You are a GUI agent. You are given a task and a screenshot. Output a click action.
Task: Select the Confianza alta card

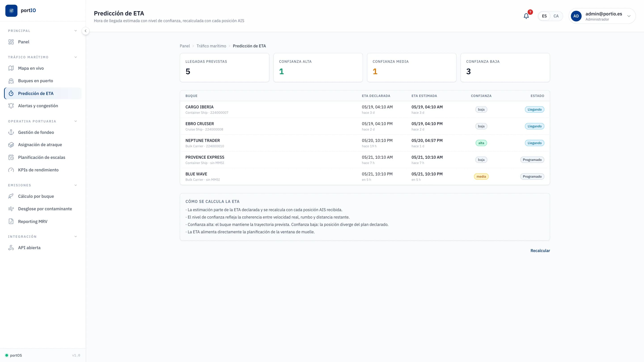pos(318,67)
